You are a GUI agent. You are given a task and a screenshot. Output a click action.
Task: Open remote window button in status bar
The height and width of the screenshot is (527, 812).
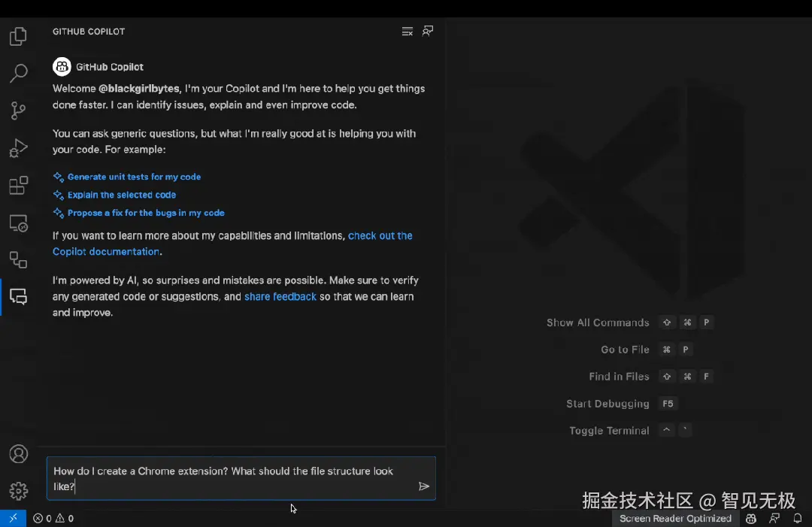13,518
